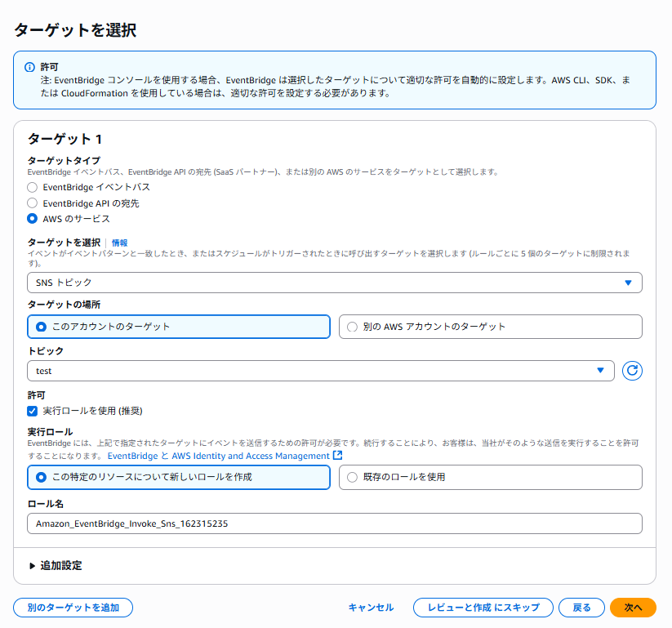Select EventBridge イベントバス radio option
This screenshot has width=672, height=628.
pyautogui.click(x=32, y=187)
